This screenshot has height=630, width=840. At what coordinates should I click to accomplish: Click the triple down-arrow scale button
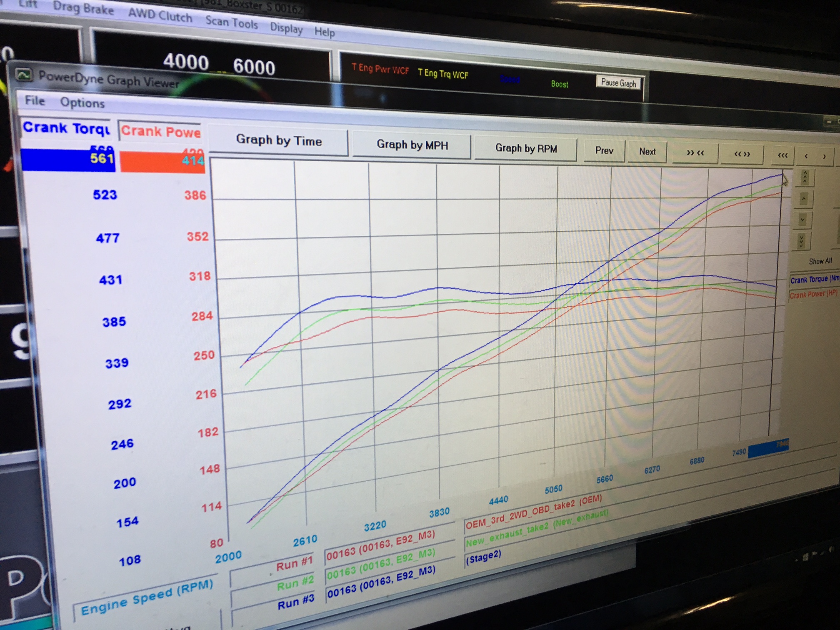(802, 240)
